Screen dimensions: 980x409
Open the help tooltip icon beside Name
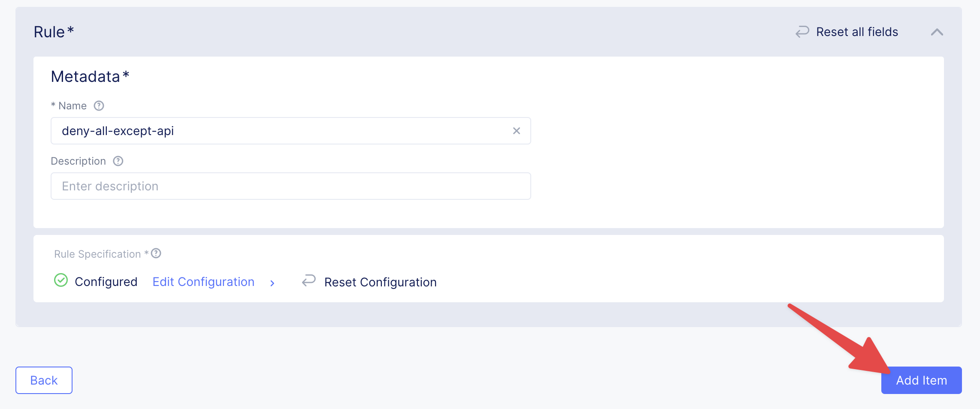99,106
